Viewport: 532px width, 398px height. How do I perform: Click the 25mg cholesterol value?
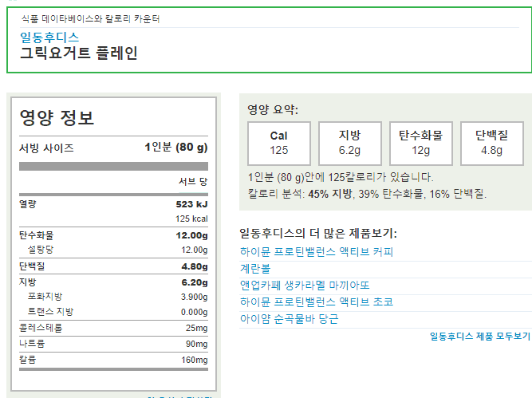coord(196,328)
